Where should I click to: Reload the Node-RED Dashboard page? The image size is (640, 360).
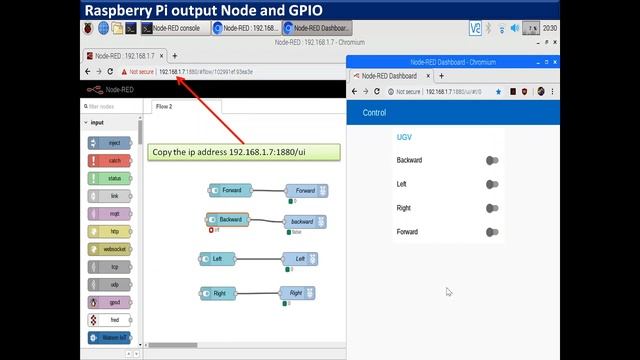tap(377, 91)
